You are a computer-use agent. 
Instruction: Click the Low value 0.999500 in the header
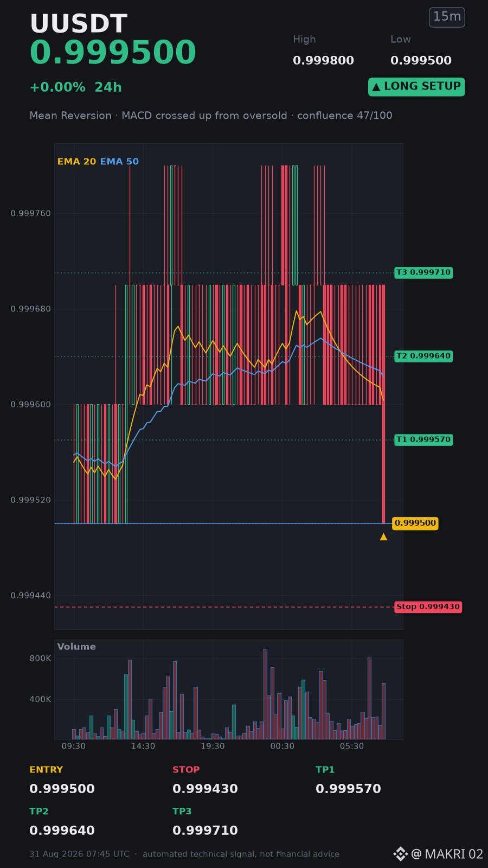[x=421, y=61]
